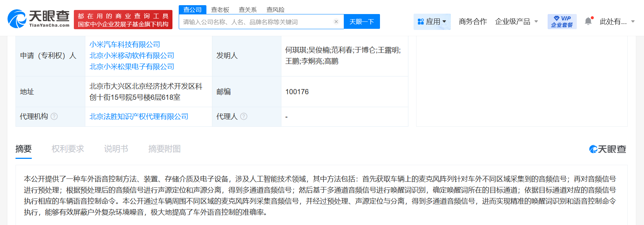Select the 查公司 search tab
The width and height of the screenshot is (644, 225).
pyautogui.click(x=192, y=10)
